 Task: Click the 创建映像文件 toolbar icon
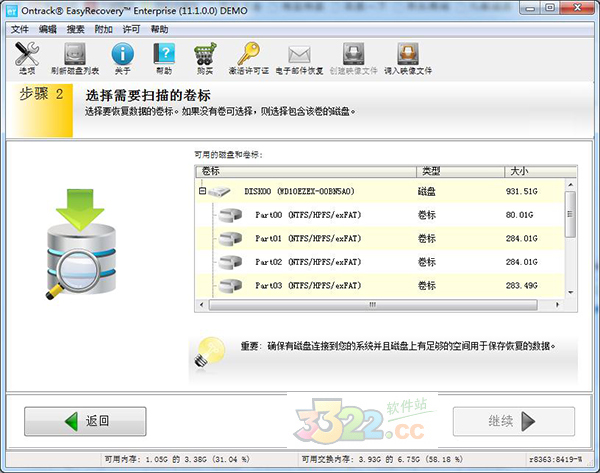pos(353,54)
